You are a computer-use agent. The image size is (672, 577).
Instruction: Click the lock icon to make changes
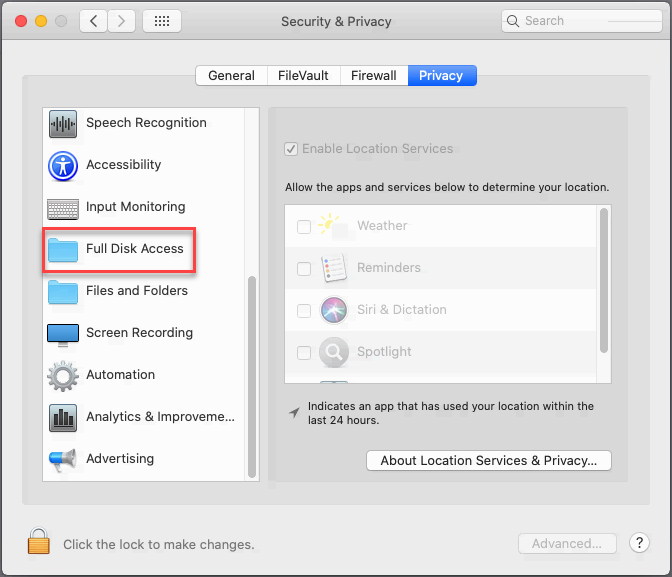[x=39, y=542]
